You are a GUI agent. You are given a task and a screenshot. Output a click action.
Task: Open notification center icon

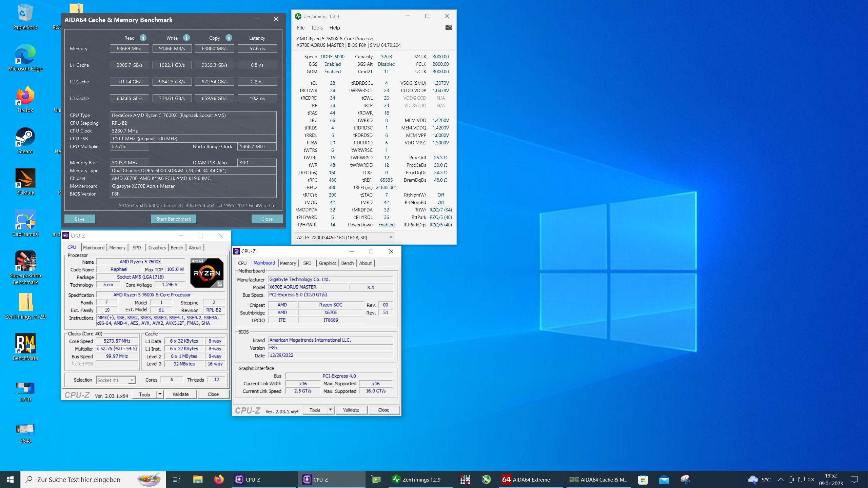pos(854,480)
